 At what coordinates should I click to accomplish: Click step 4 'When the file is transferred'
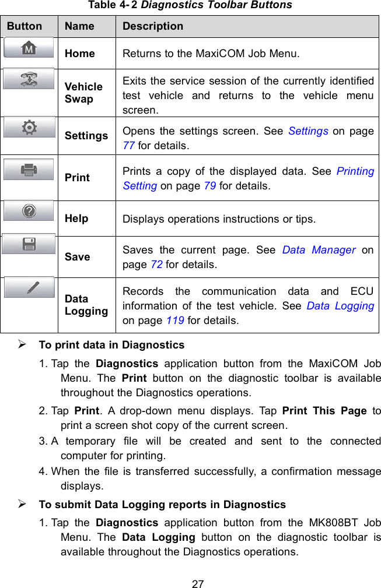[x=210, y=478]
